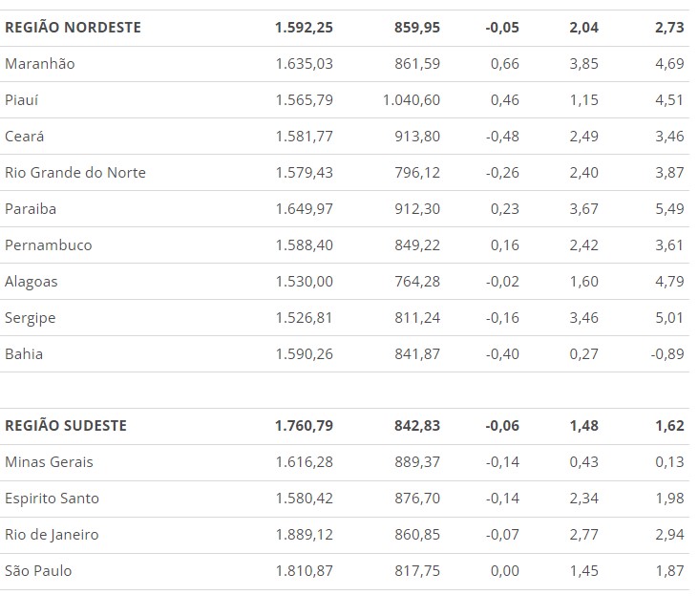Image resolution: width=698 pixels, height=616 pixels.
Task: Click the São Paulo state name
Action: (38, 571)
